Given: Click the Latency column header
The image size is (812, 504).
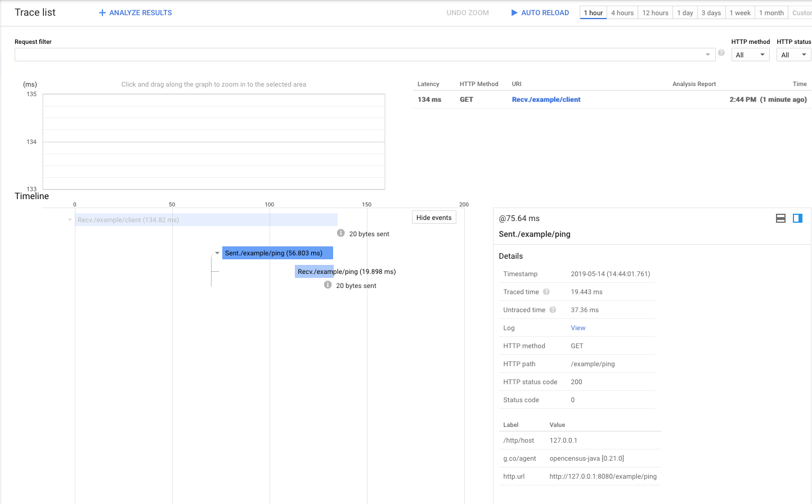Looking at the screenshot, I should coord(428,84).
